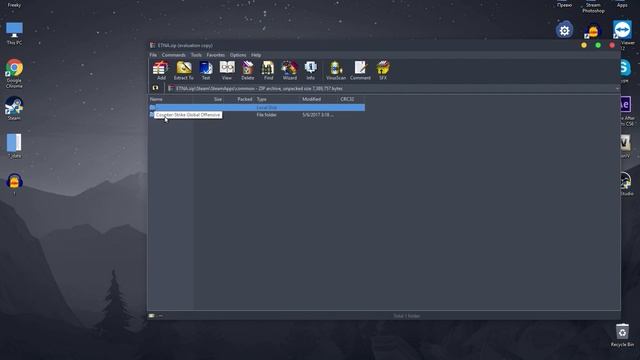Run the Test archive tool
Image resolution: width=640 pixels, height=360 pixels.
(206, 70)
